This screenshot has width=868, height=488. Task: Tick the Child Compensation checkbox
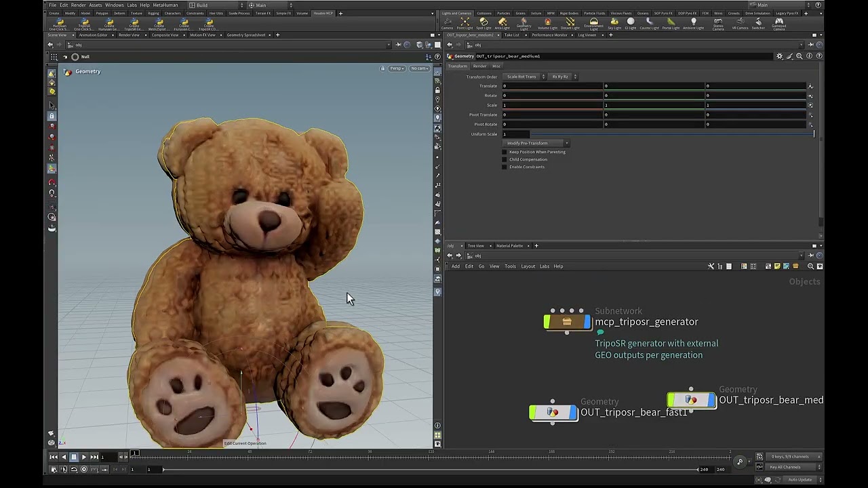(x=505, y=159)
